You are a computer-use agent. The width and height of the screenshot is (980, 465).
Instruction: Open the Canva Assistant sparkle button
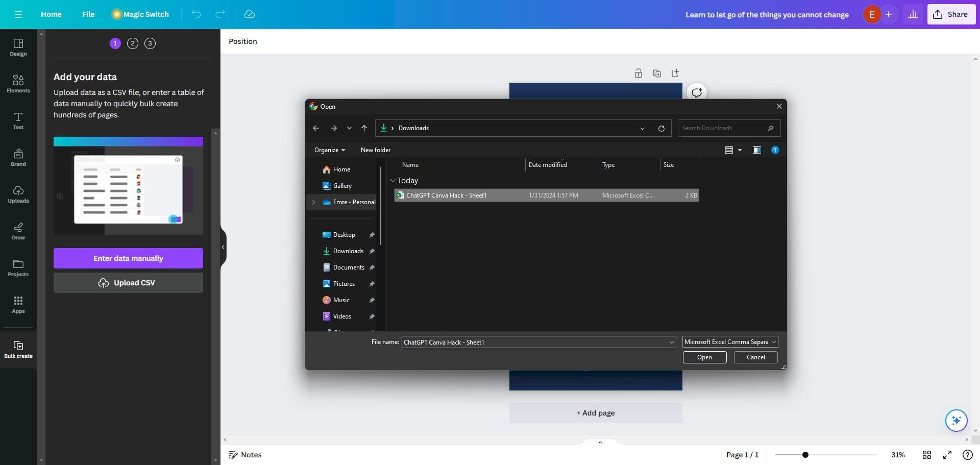pos(956,421)
